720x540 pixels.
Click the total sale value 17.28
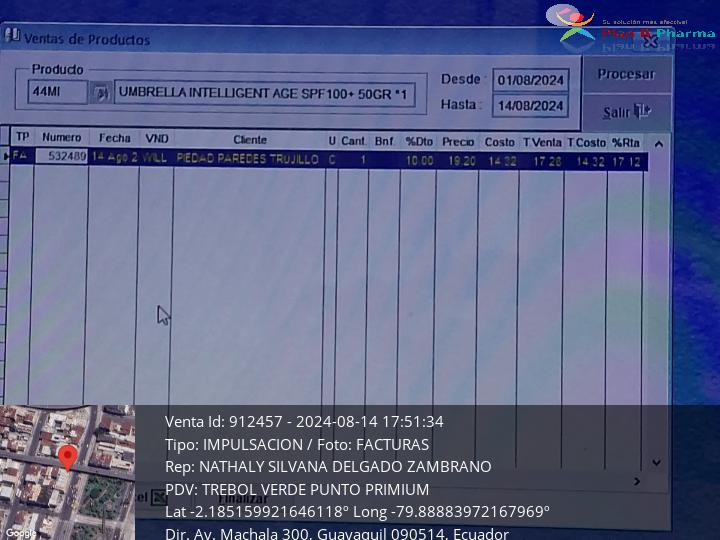(x=547, y=162)
